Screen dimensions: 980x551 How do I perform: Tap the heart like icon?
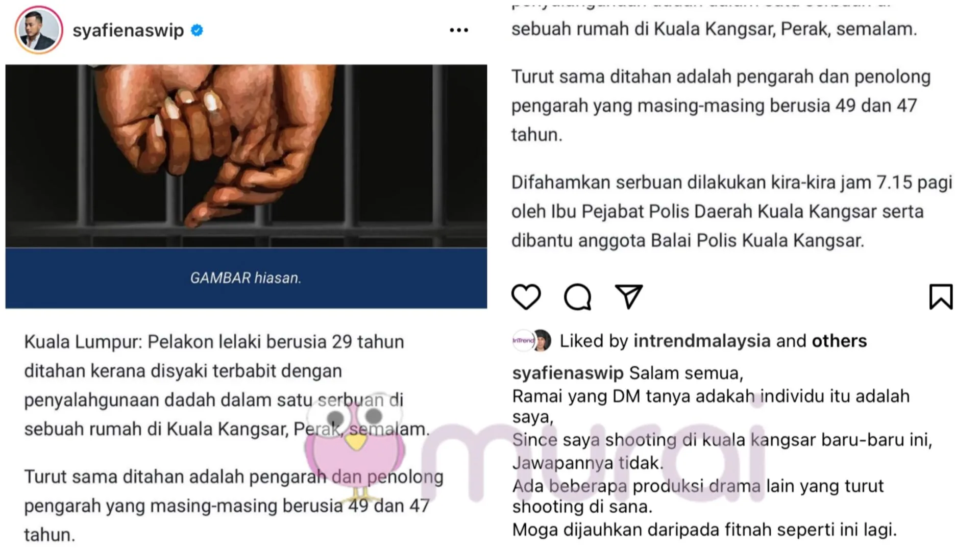(x=526, y=297)
